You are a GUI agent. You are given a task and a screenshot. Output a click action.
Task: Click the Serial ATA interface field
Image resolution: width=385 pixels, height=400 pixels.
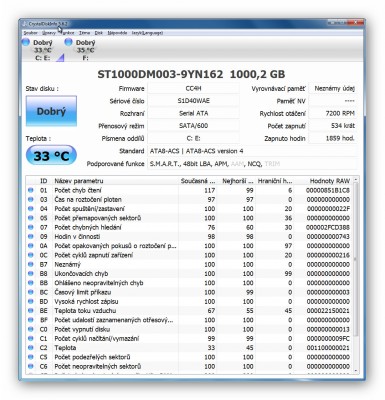(193, 113)
